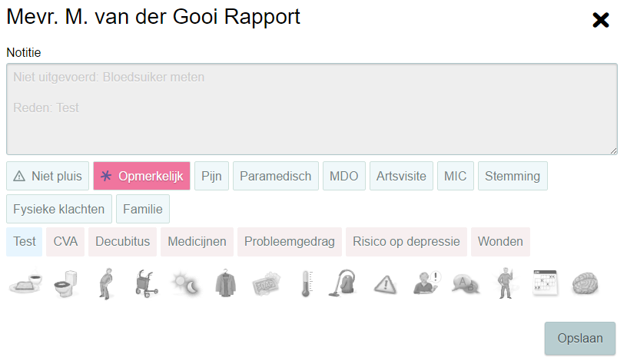Deselect the Opmerkelijk tag
Image resolution: width=627 pixels, height=364 pixels.
click(x=142, y=176)
